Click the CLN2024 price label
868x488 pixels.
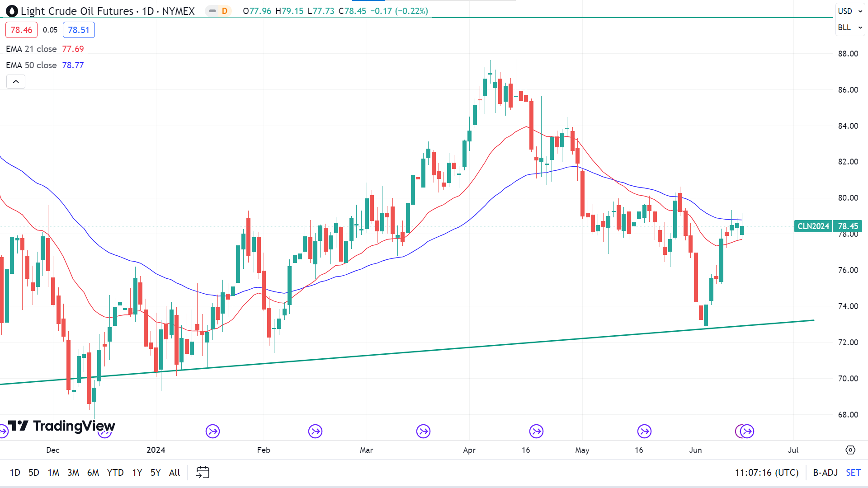pyautogui.click(x=813, y=226)
